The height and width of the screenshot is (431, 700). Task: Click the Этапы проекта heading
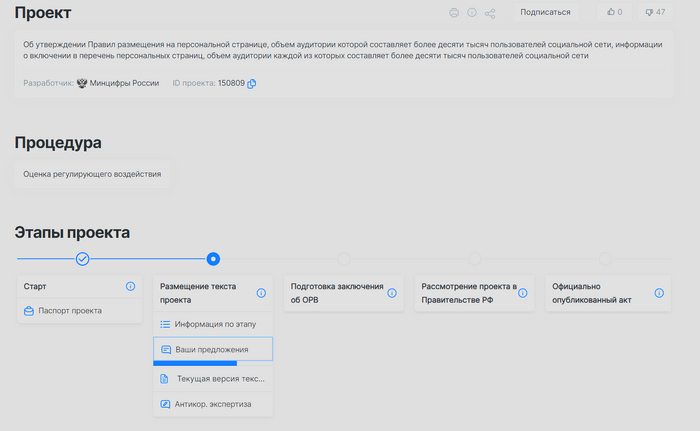point(72,233)
